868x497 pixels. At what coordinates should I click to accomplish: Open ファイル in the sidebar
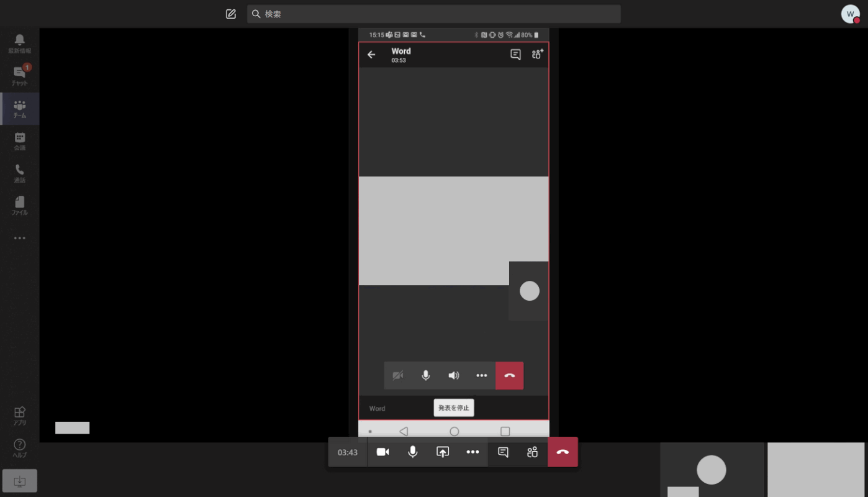(19, 204)
